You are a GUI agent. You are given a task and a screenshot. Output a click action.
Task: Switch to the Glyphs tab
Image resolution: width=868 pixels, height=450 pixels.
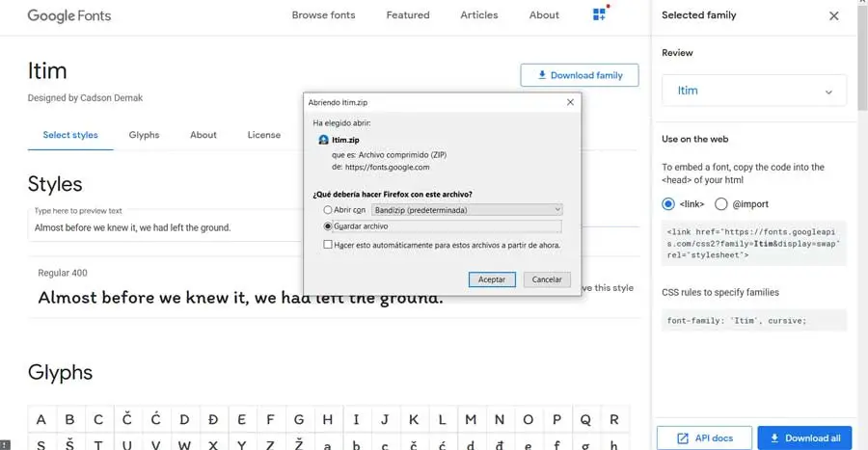point(144,135)
